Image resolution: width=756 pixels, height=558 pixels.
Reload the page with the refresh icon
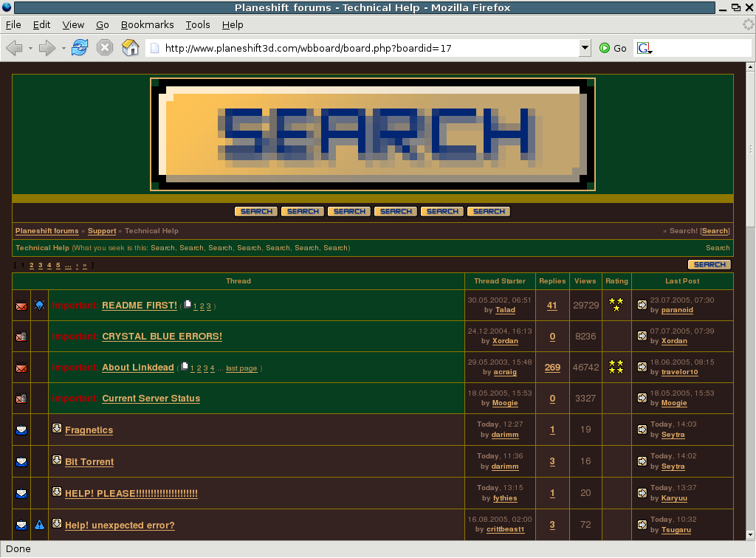(x=80, y=48)
